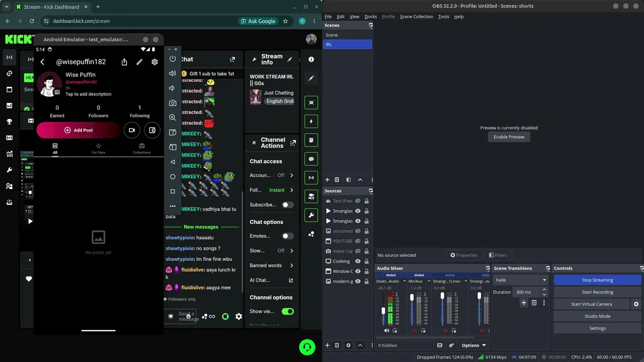Open emulator extended controls three-dots menu

[x=173, y=206]
